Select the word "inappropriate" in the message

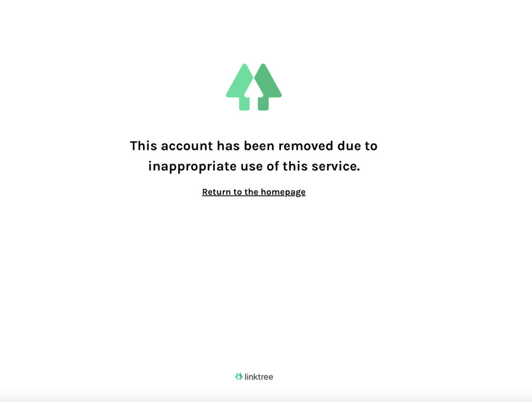click(192, 167)
